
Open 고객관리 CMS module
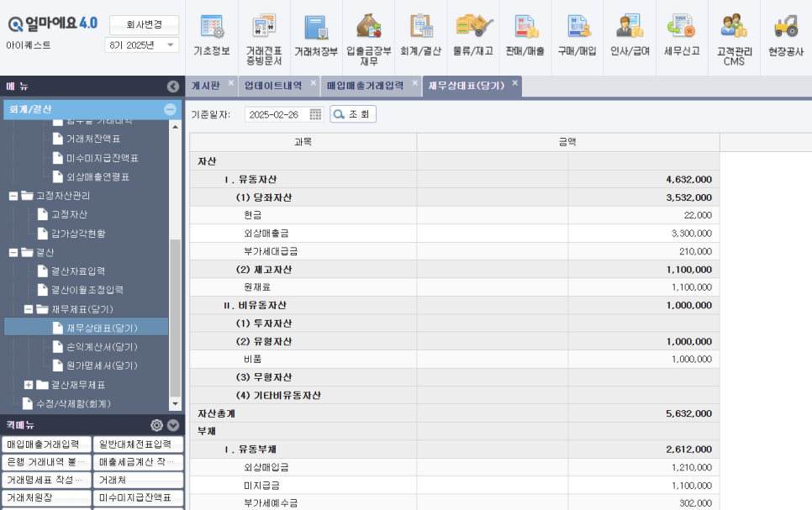735,39
